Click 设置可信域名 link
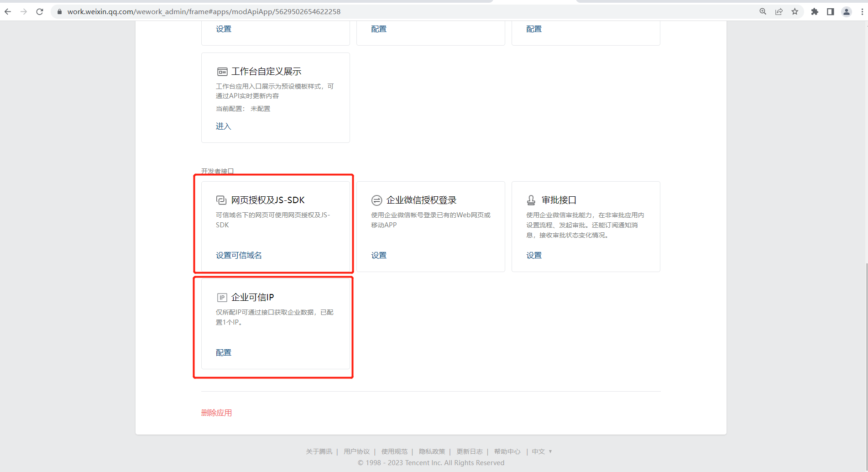This screenshot has height=472, width=868. [239, 255]
